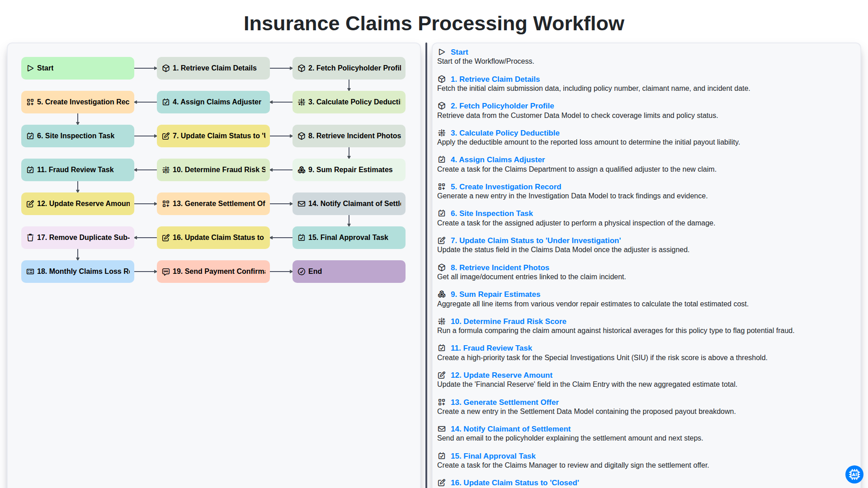Open the 6. Site Inspection Task link
The image size is (868, 488).
coord(492,213)
